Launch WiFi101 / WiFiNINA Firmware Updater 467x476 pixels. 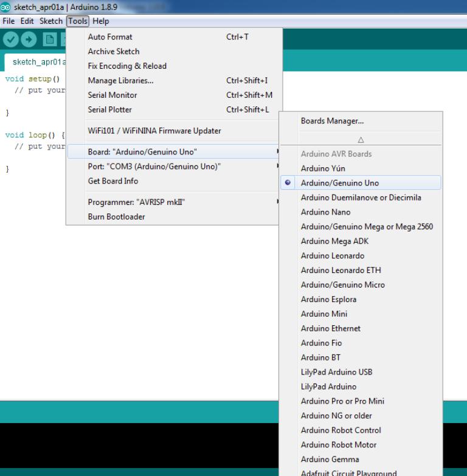(x=173, y=131)
